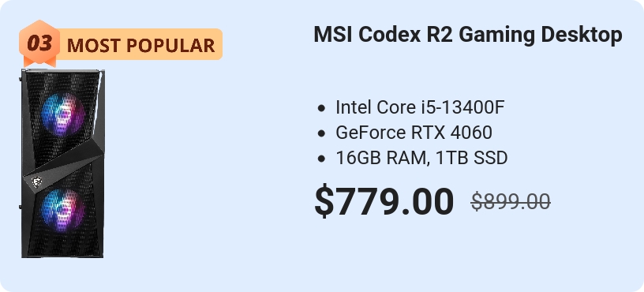Click the crossed-out $899.00 original price
The width and height of the screenshot is (644, 292).
click(511, 202)
